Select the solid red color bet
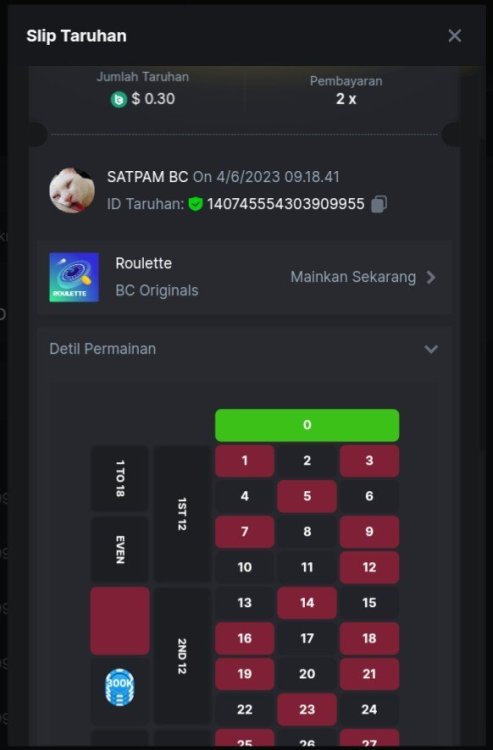 pyautogui.click(x=120, y=621)
